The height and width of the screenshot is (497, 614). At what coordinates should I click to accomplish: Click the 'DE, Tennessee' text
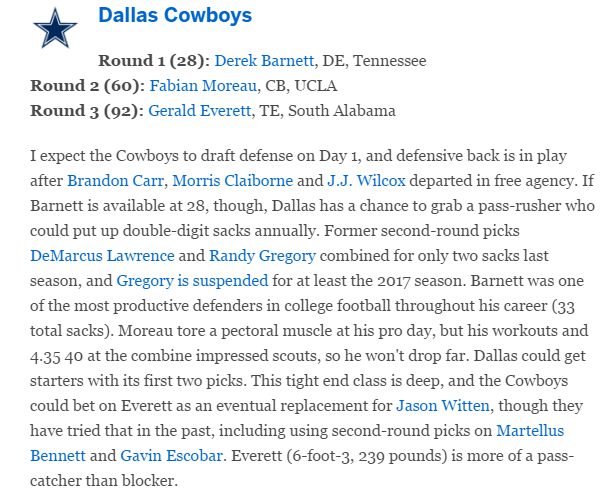pyautogui.click(x=374, y=61)
